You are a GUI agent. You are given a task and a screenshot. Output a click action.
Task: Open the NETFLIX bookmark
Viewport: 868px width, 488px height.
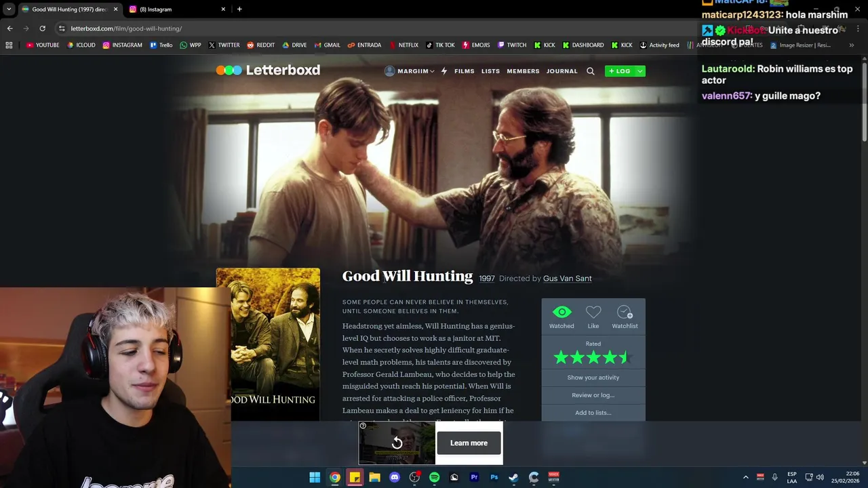click(x=403, y=45)
